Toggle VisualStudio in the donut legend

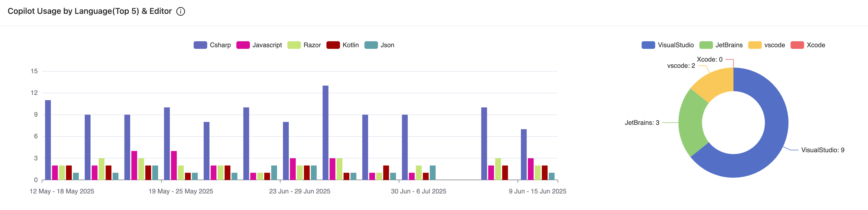[668, 45]
